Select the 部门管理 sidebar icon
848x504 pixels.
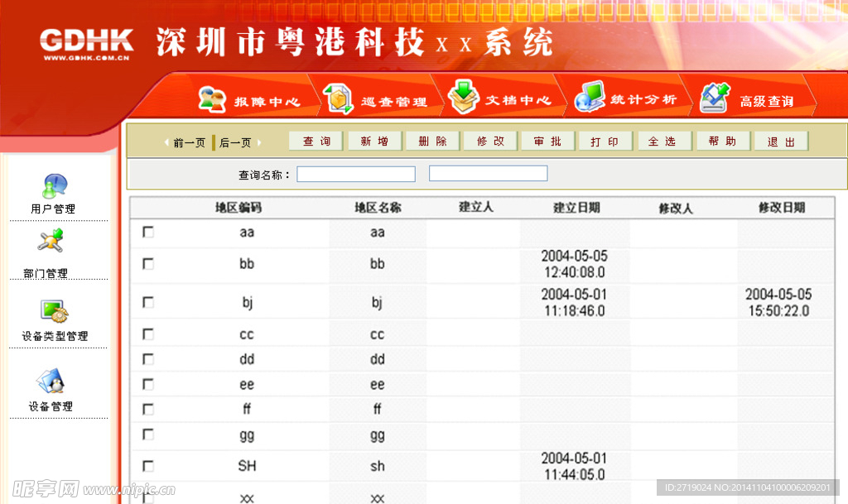coord(51,242)
